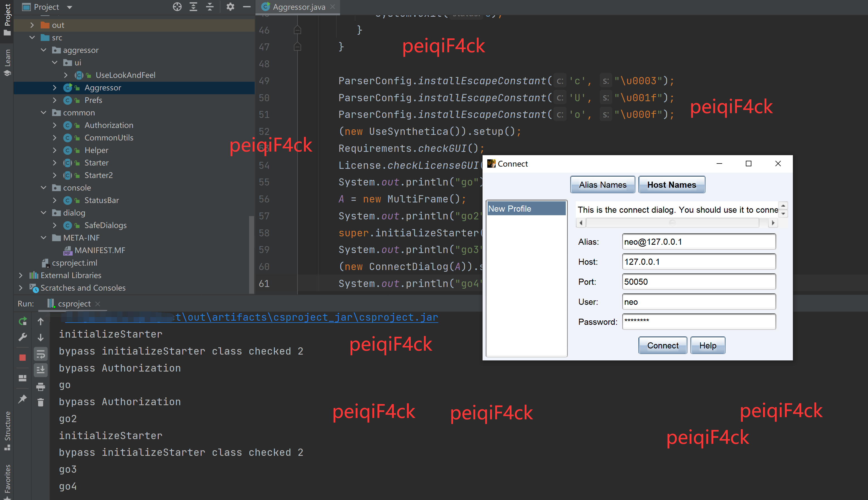Image resolution: width=868 pixels, height=500 pixels.
Task: Select the SafeDialogs class
Action: pyautogui.click(x=105, y=225)
